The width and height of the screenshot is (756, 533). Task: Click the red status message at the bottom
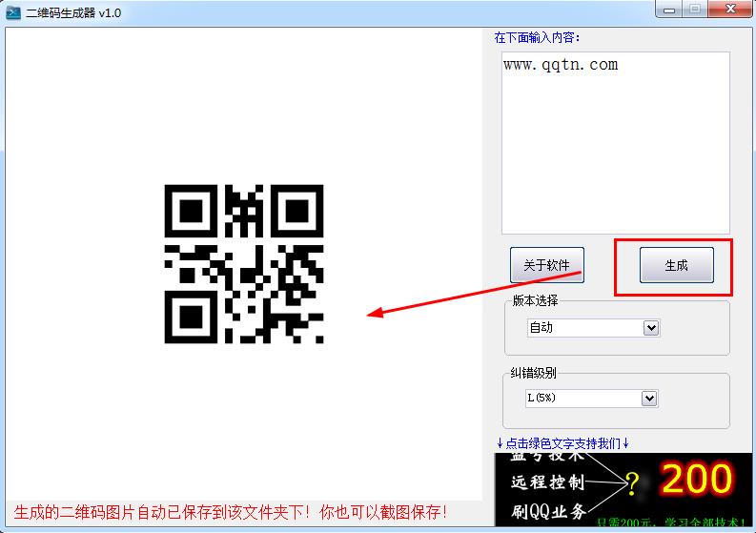pos(231,512)
